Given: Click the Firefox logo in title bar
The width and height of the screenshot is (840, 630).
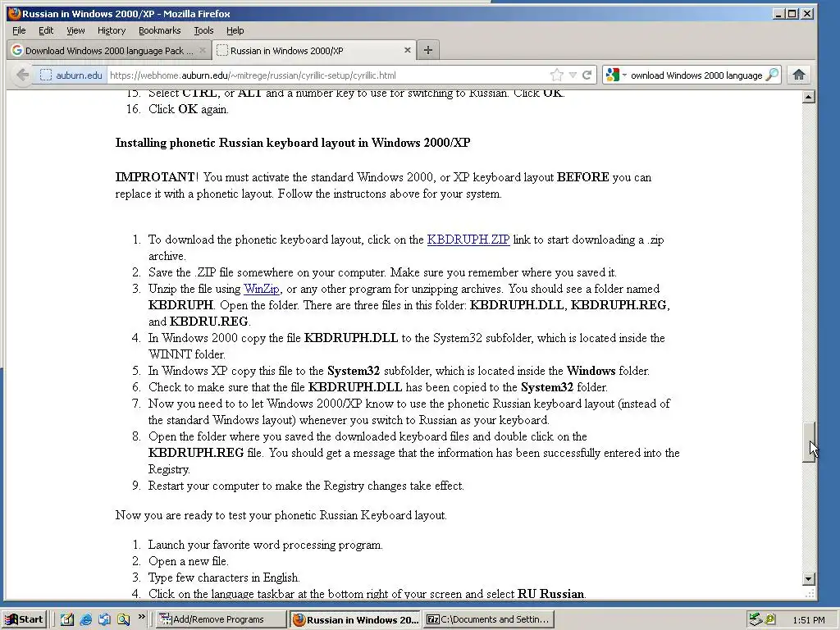Looking at the screenshot, I should [14, 13].
